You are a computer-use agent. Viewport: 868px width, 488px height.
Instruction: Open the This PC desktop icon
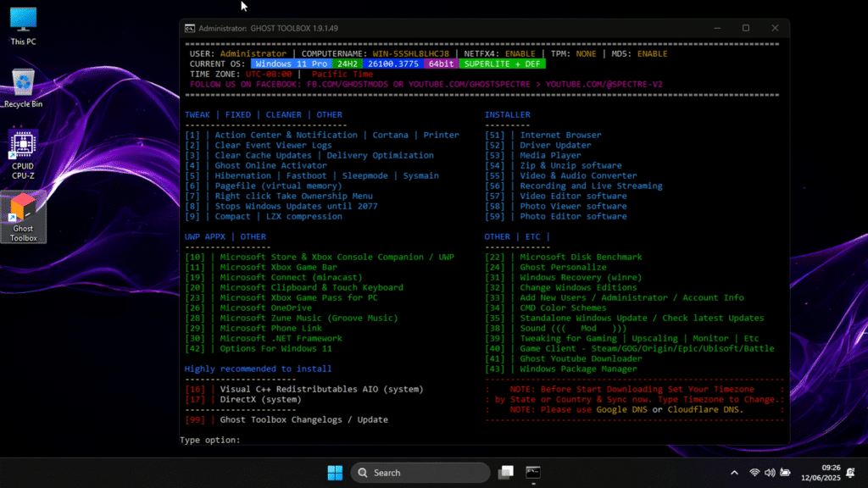click(23, 25)
